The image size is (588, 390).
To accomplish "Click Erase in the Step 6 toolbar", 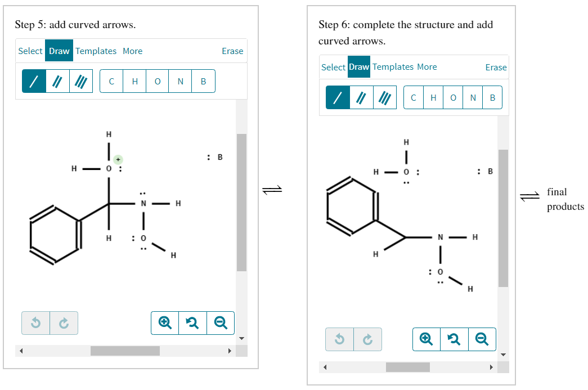I will pos(496,66).
